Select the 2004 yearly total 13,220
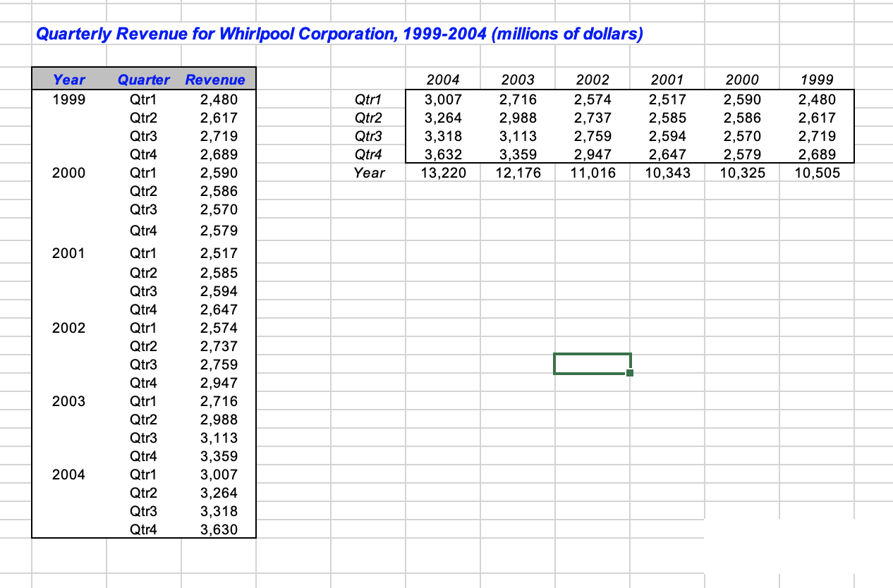This screenshot has height=588, width=893. pos(443,172)
